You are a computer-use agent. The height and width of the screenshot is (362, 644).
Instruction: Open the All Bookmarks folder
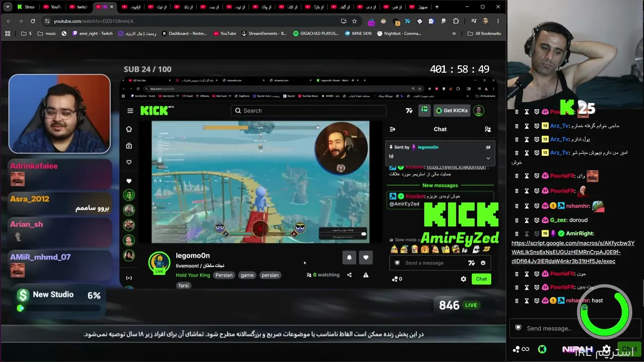[x=484, y=34]
